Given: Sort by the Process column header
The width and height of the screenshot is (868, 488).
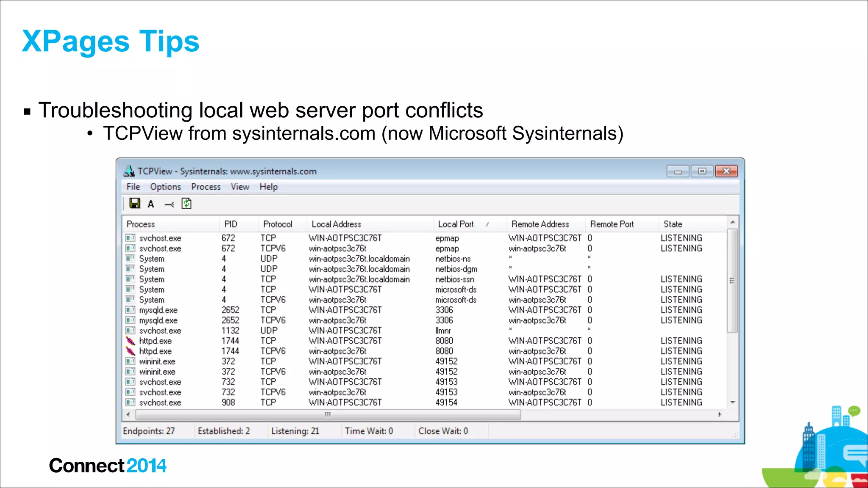Looking at the screenshot, I should (171, 224).
